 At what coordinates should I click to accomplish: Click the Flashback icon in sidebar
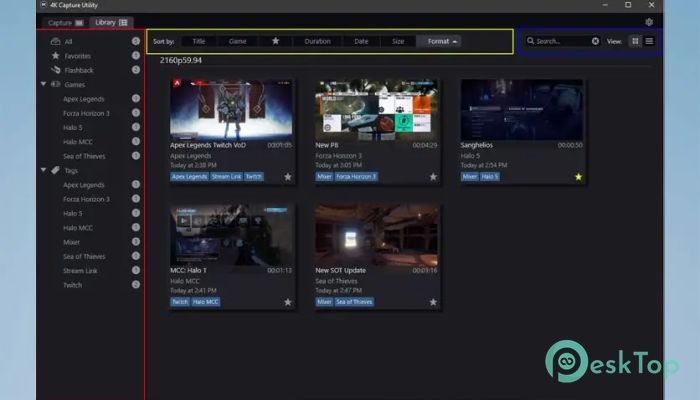tap(56, 70)
